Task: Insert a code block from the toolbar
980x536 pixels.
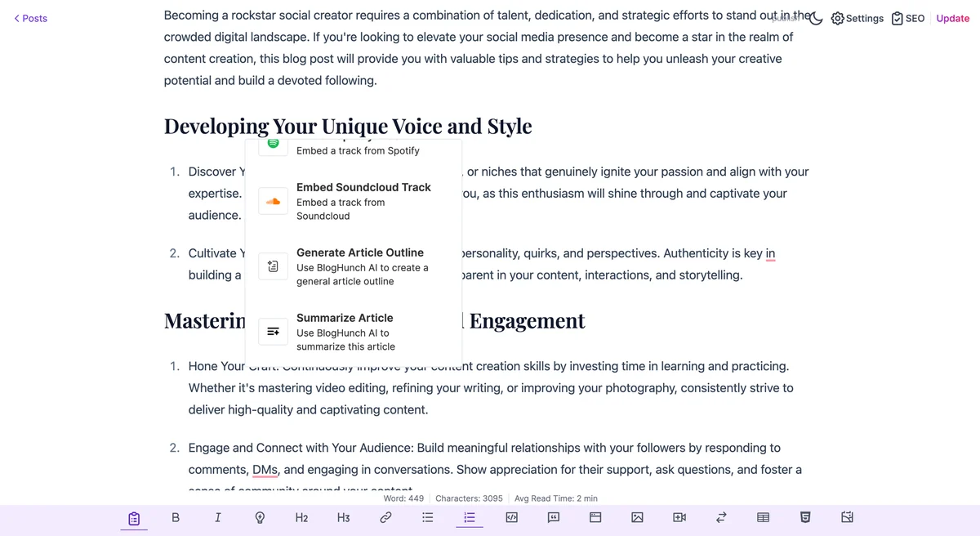Action: (511, 517)
